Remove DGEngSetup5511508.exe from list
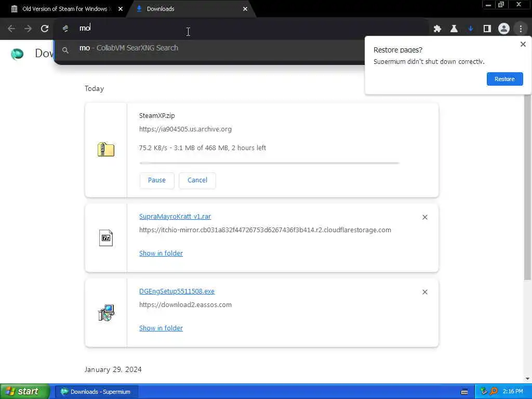The width and height of the screenshot is (532, 399). tap(425, 292)
